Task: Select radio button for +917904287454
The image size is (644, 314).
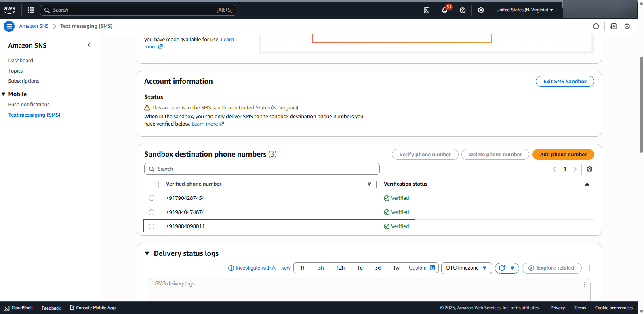Action: pyautogui.click(x=152, y=198)
